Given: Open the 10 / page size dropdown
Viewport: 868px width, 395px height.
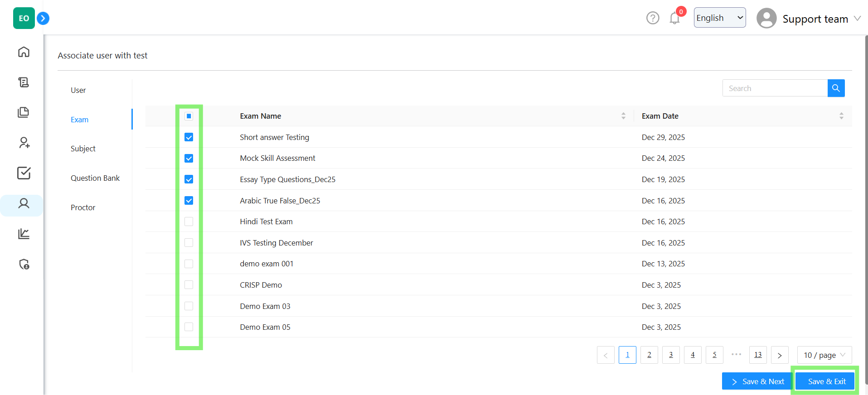Looking at the screenshot, I should (824, 355).
